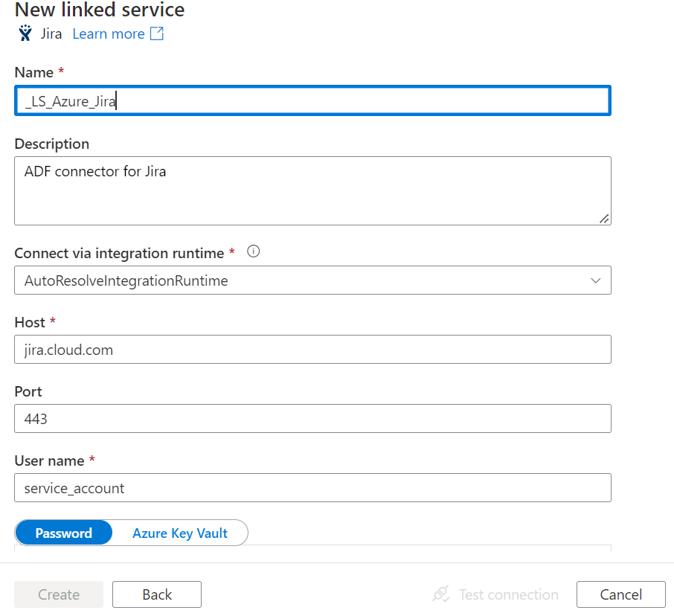Expand the integration runtime dropdown chevron
The height and width of the screenshot is (616, 674).
coord(595,280)
